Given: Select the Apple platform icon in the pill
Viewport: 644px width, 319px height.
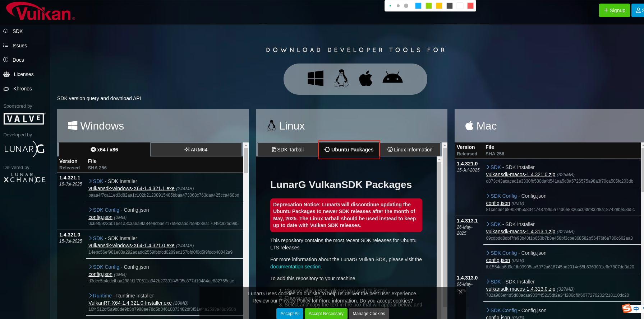Looking at the screenshot, I should [366, 78].
